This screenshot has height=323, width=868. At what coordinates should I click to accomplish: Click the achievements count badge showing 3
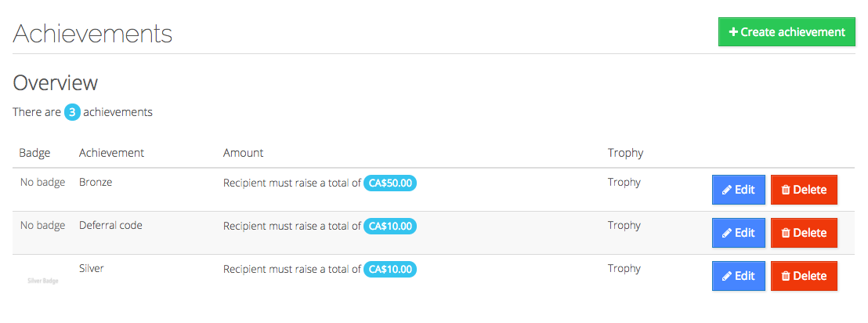72,112
